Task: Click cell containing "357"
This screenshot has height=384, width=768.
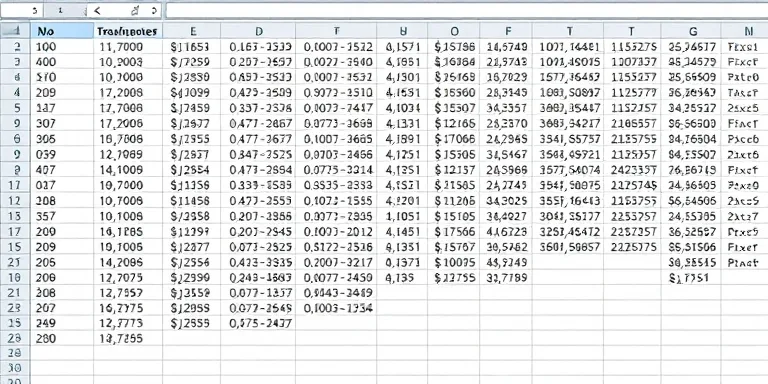Action: (x=62, y=216)
